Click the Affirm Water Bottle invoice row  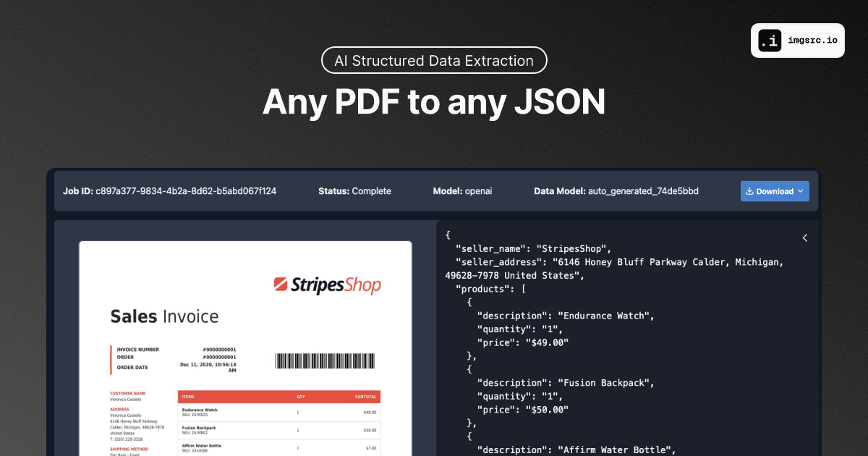[x=279, y=447]
